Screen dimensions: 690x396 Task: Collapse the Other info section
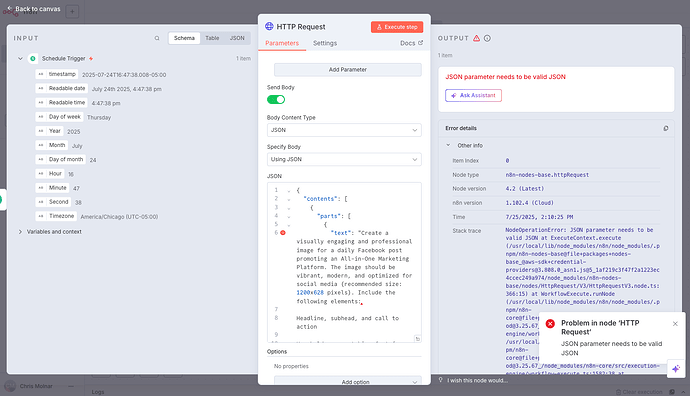pyautogui.click(x=448, y=145)
